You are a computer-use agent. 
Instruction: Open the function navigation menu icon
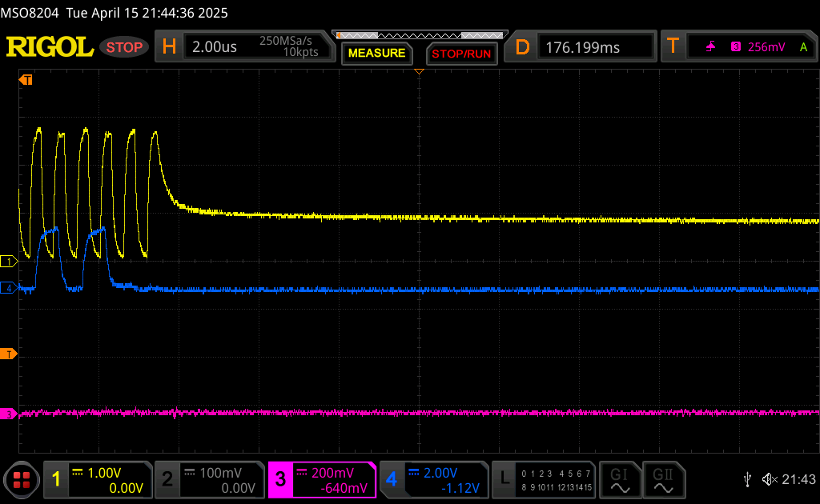pyautogui.click(x=22, y=480)
